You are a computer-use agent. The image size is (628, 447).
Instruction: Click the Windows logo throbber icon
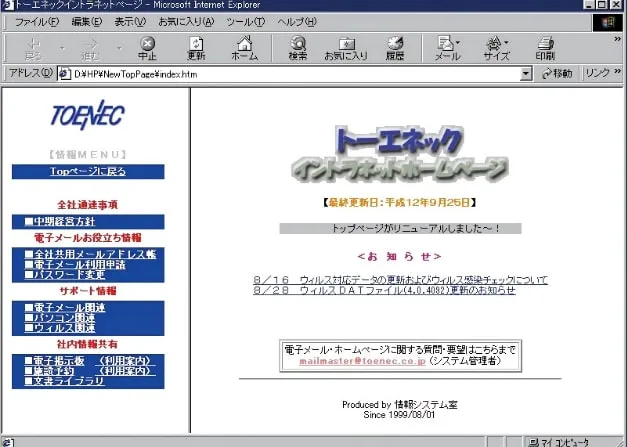point(608,22)
